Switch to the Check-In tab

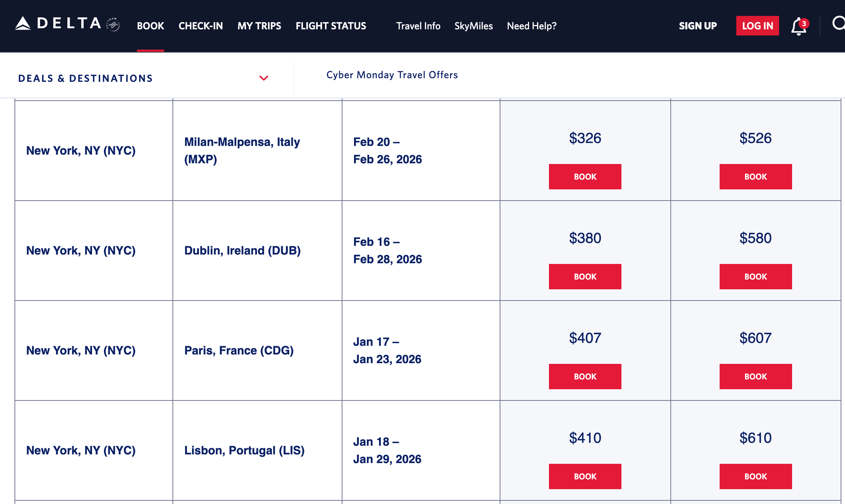pyautogui.click(x=201, y=26)
